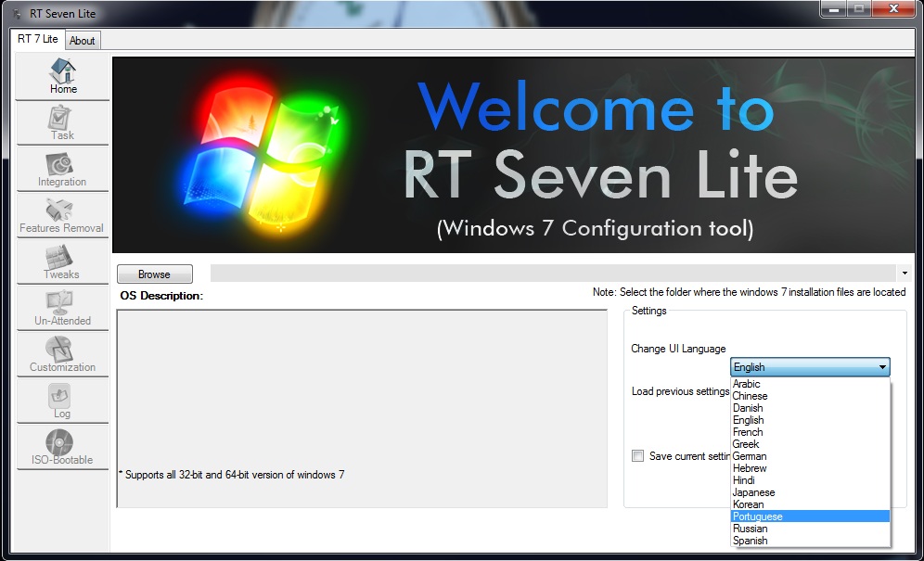Close the RT Seven Lite window
The height and width of the screenshot is (561, 924).
[x=893, y=9]
